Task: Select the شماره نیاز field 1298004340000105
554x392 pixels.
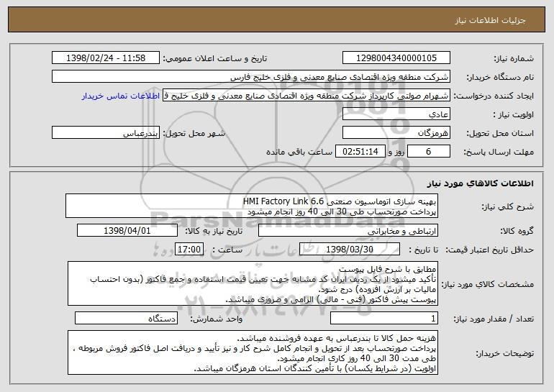Action: click(396, 58)
